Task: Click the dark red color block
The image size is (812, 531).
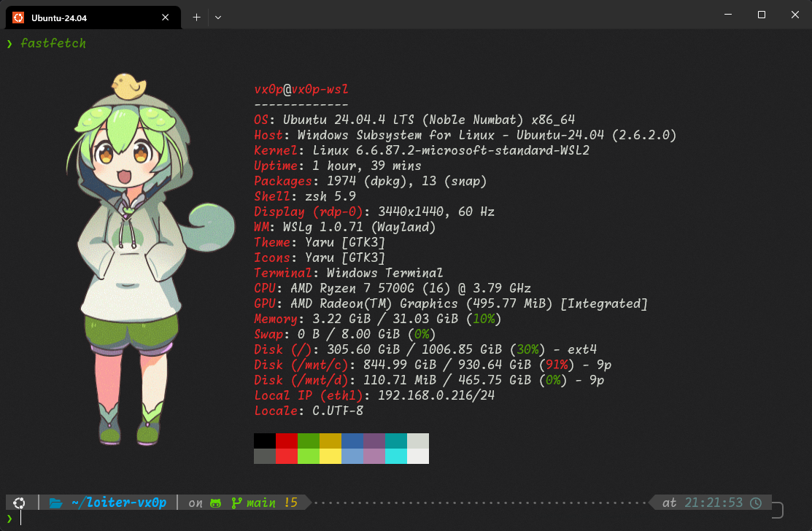Action: coord(287,441)
